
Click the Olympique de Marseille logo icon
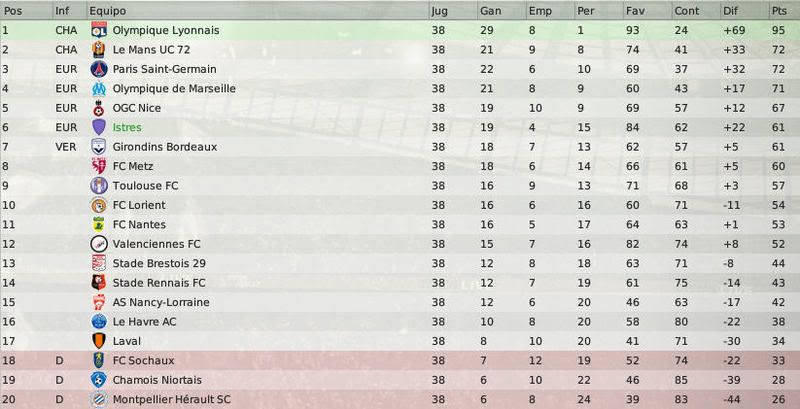(98, 88)
